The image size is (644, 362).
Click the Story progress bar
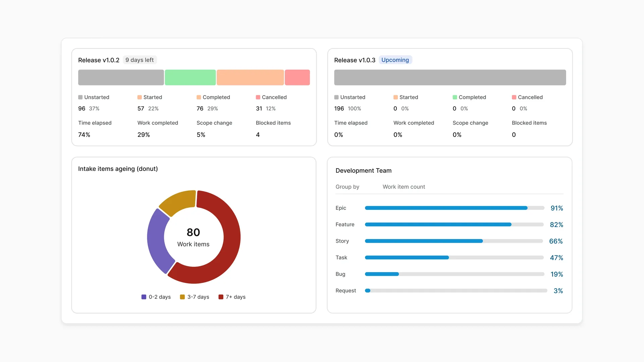coord(454,241)
